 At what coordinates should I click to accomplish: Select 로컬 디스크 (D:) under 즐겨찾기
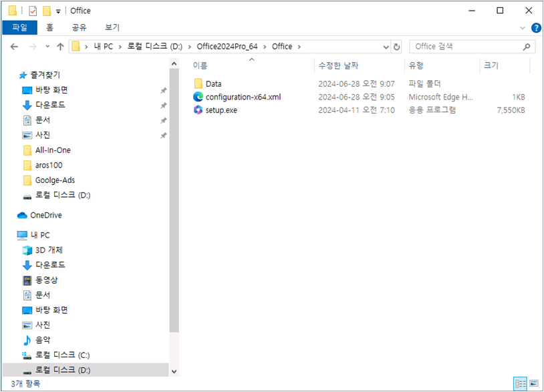click(56, 195)
